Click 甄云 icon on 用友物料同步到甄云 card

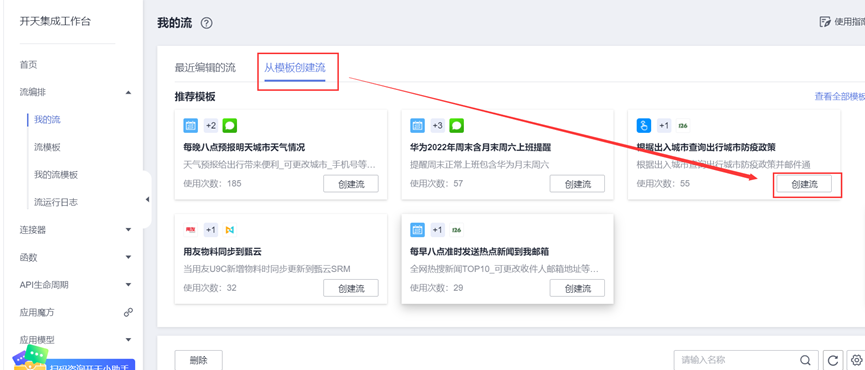(x=229, y=229)
